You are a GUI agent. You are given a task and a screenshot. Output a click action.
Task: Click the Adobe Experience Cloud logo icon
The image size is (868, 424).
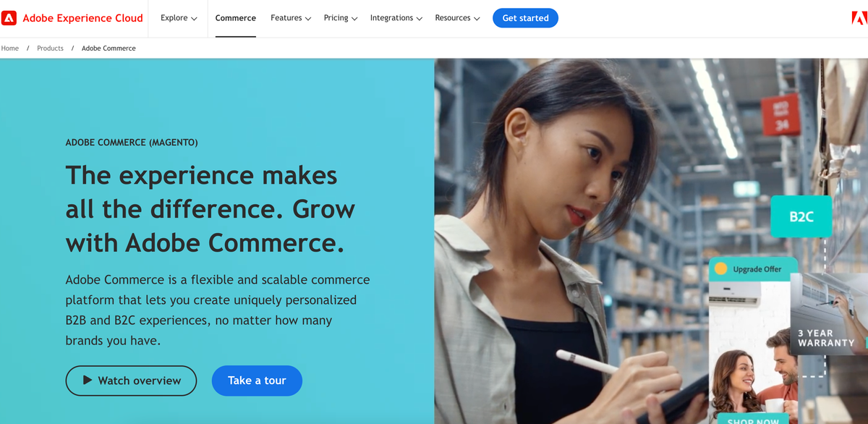pos(9,18)
